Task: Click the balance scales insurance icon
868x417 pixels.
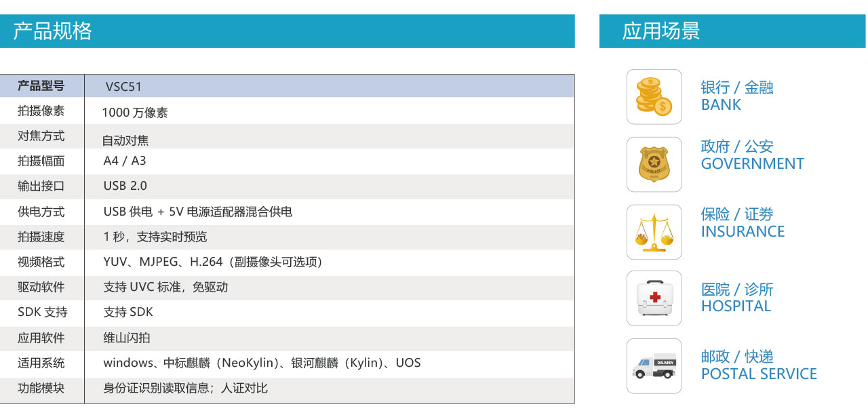Action: pos(654,232)
